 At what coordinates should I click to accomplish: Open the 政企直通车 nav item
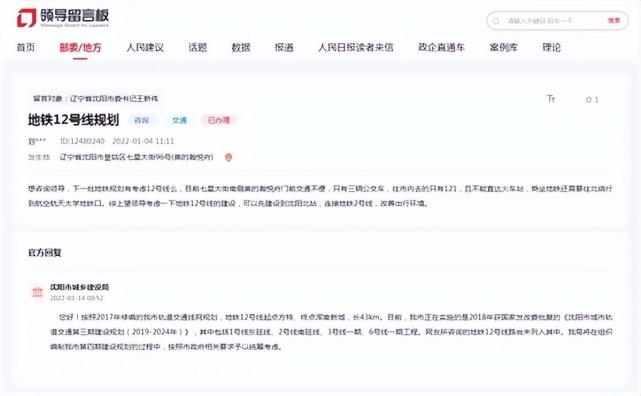click(441, 47)
